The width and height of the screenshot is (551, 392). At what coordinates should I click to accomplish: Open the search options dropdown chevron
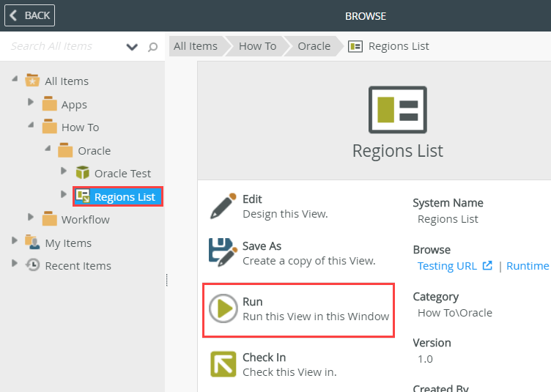(x=132, y=47)
